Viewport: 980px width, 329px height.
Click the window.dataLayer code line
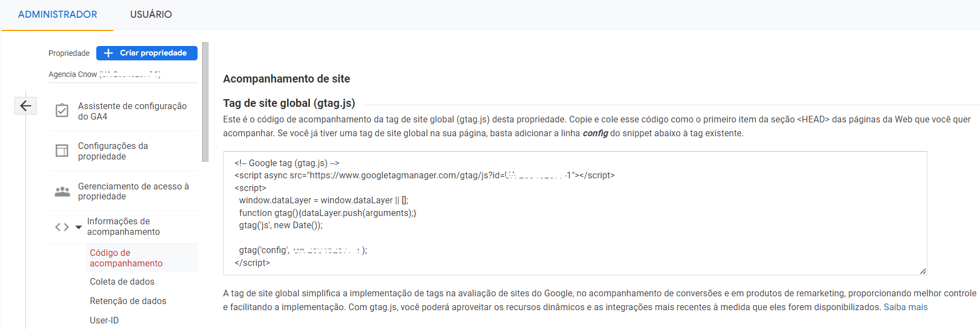324,201
